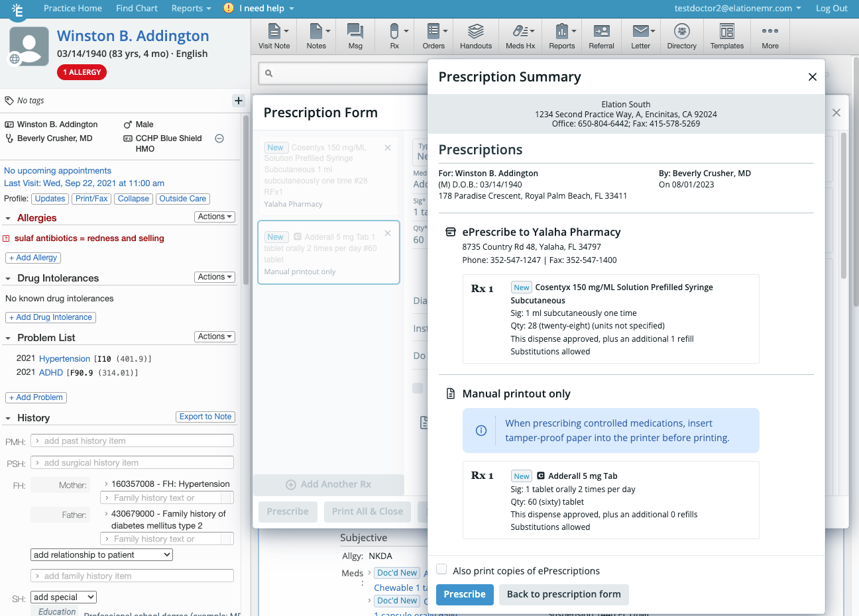Go to Practice Home
The width and height of the screenshot is (859, 616).
pos(73,8)
